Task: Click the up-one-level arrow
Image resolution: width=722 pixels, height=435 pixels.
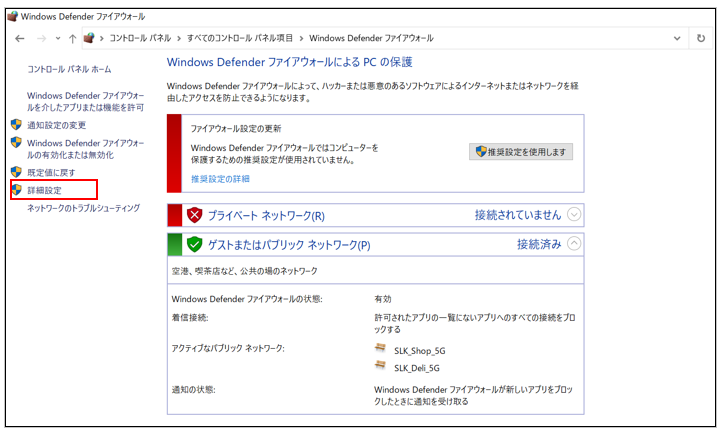Action: tap(72, 39)
